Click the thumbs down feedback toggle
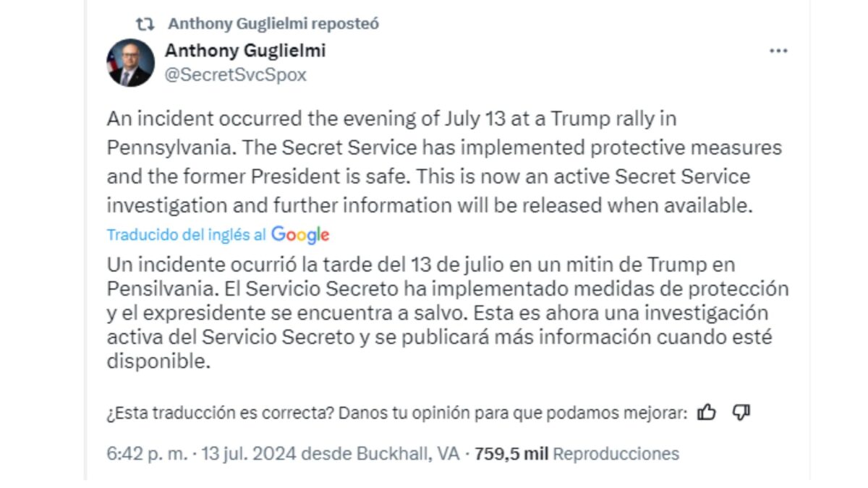Viewport: 868px width, 488px height. 741,412
